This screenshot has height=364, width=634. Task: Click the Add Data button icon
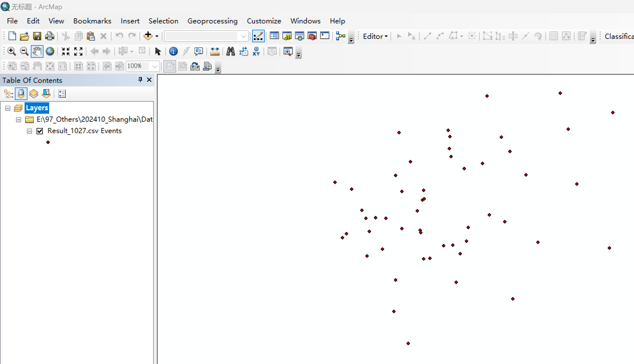pyautogui.click(x=148, y=36)
